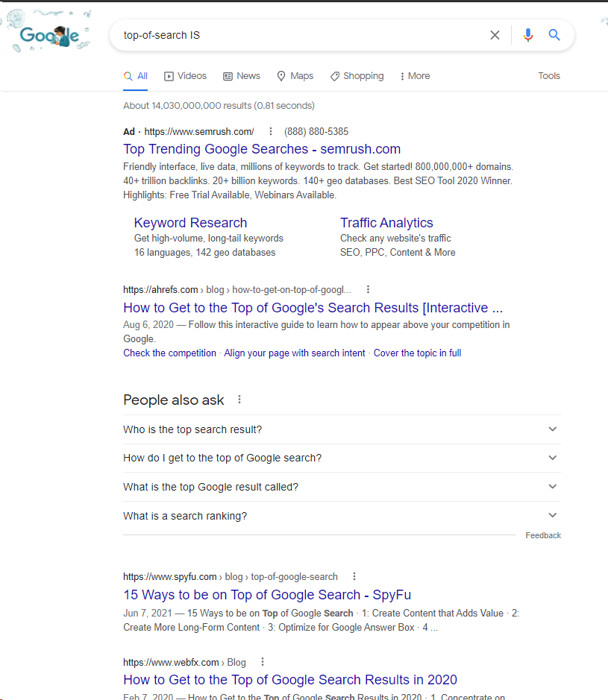Expand 'What is the top Google result called?'
608x700 pixels.
(x=342, y=487)
